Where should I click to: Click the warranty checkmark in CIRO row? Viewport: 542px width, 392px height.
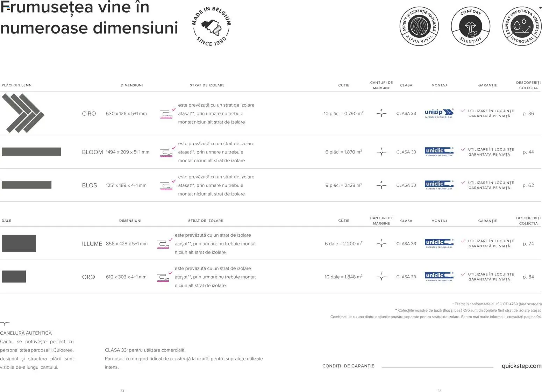(463, 111)
